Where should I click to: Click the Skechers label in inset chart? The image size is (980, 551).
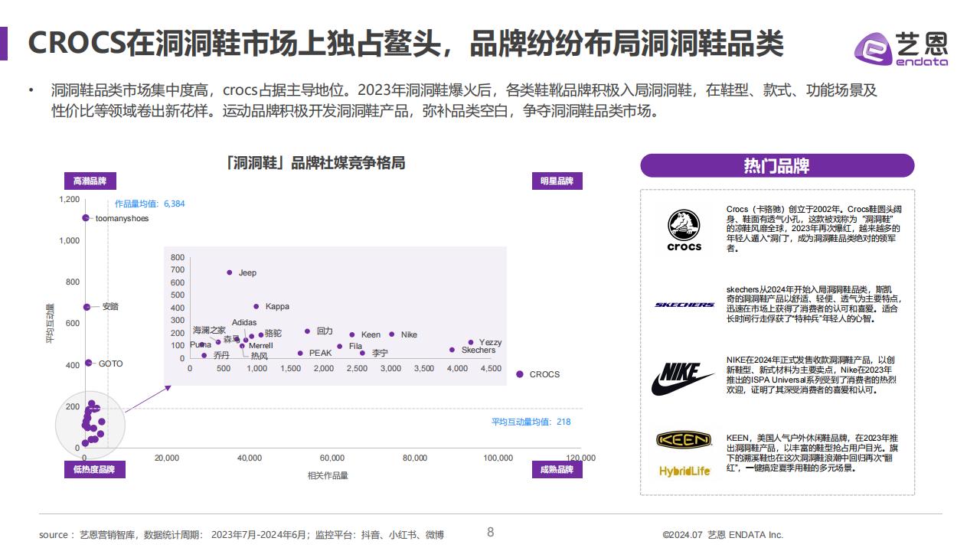(479, 350)
